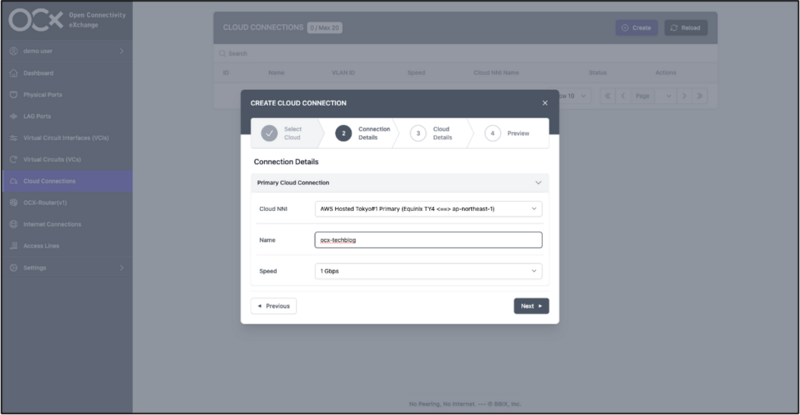Click the Create button
Viewport: 800px width, 415px height.
(x=636, y=28)
